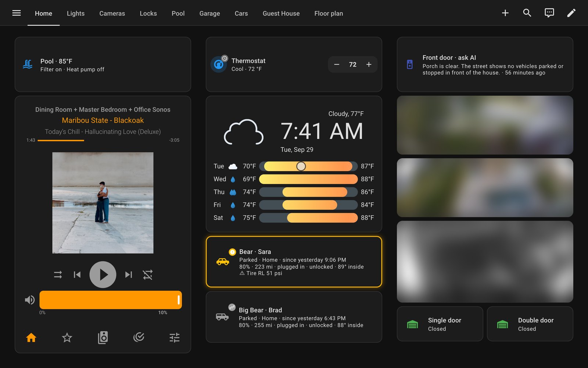Open the top blurred camera feed

click(x=485, y=125)
